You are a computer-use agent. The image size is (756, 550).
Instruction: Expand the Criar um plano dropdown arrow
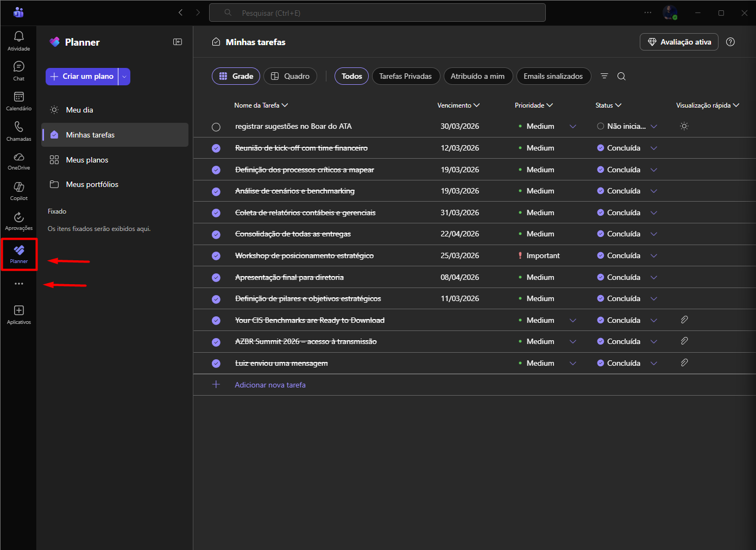pos(124,77)
